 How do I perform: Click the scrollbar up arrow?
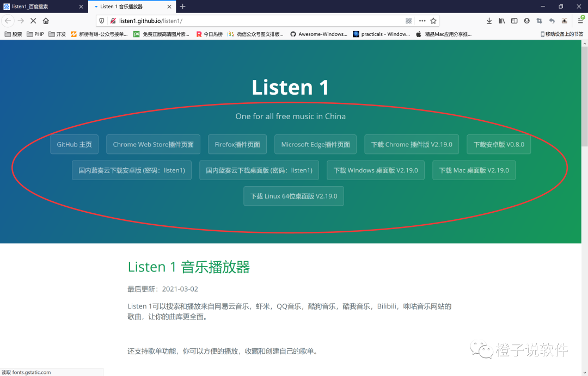coord(585,44)
